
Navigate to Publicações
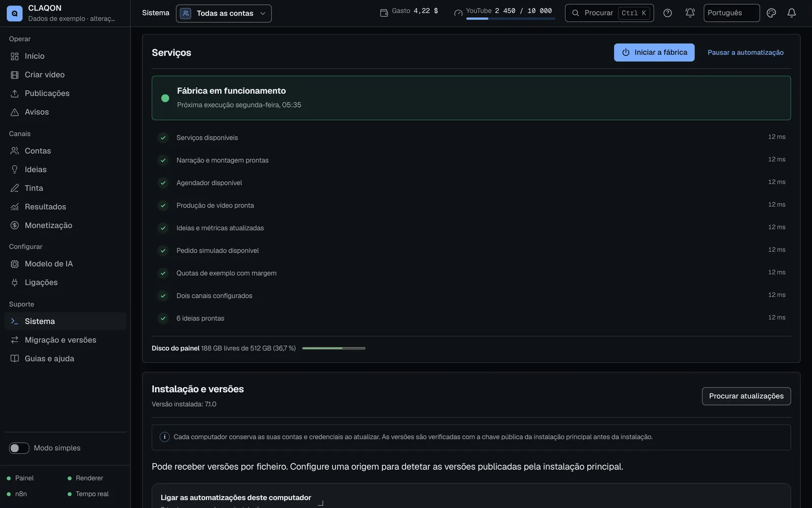pos(65,93)
